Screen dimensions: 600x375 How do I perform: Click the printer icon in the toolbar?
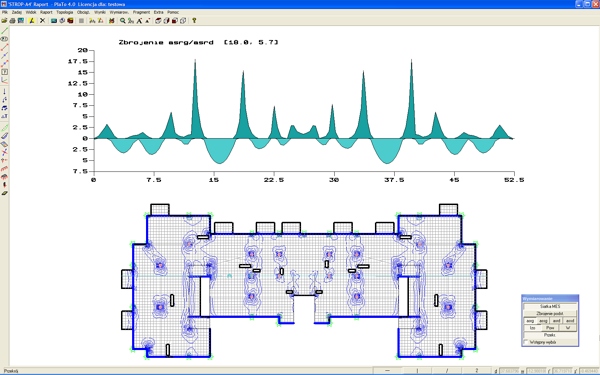[x=12, y=21]
